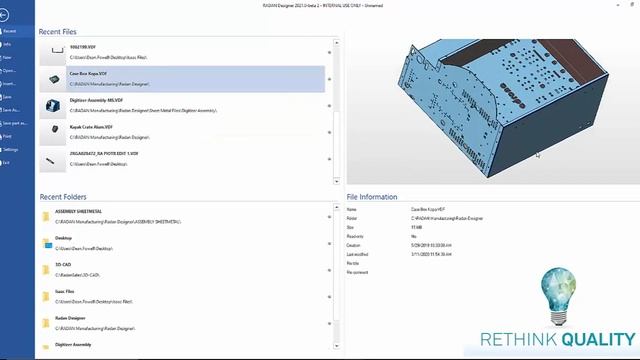The width and height of the screenshot is (640, 360).
Task: Open Kopak Crate Alum.VDF recent file
Action: point(182,132)
